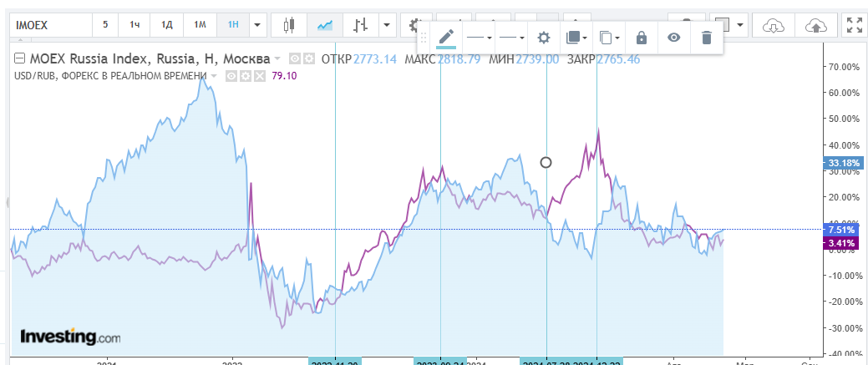
Task: Click the IMOEX symbol search field
Action: point(50,24)
